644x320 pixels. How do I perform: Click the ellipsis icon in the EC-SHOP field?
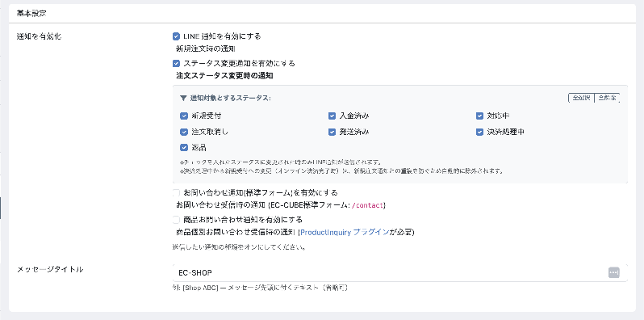point(613,272)
